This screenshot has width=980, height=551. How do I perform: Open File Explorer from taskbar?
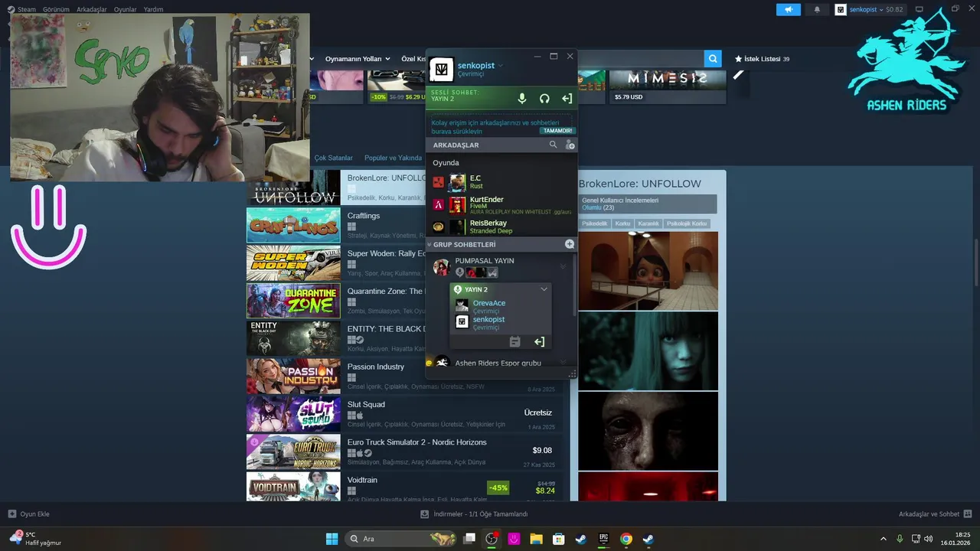point(537,539)
